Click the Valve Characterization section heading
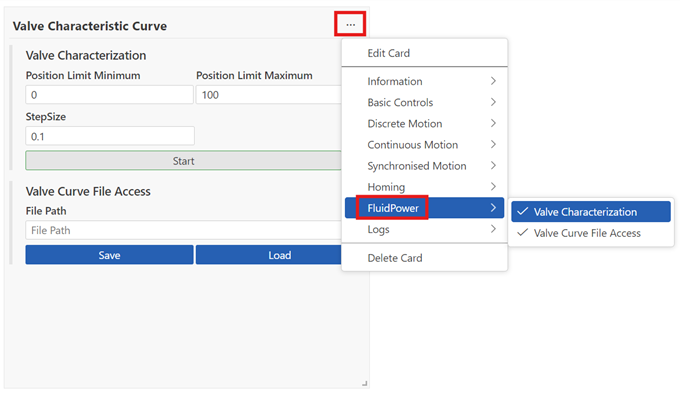This screenshot has width=680, height=395. point(86,55)
